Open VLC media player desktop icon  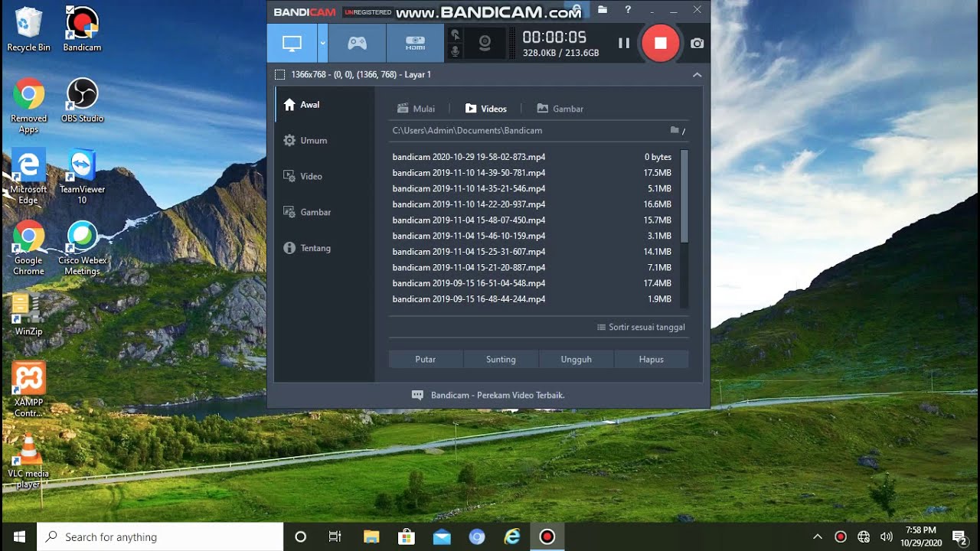[x=28, y=461]
